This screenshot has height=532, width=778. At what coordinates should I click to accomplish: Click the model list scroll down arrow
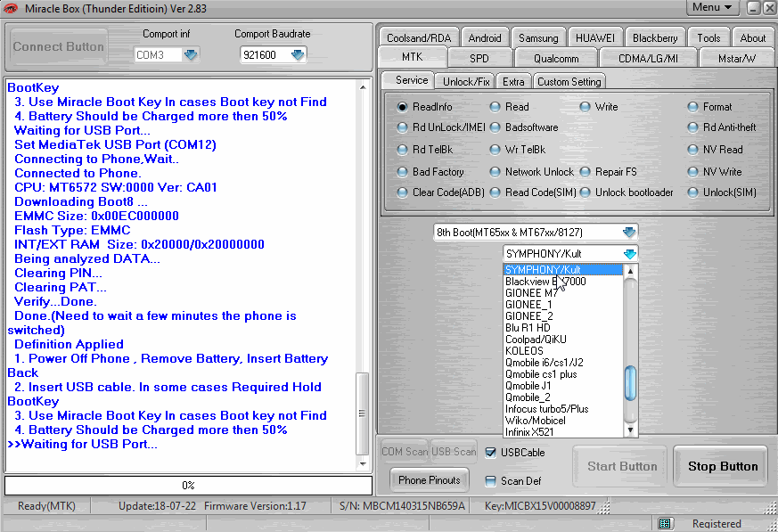630,430
